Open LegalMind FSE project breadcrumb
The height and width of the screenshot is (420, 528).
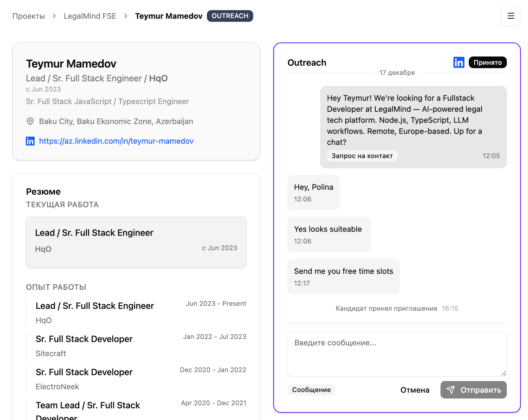(90, 16)
